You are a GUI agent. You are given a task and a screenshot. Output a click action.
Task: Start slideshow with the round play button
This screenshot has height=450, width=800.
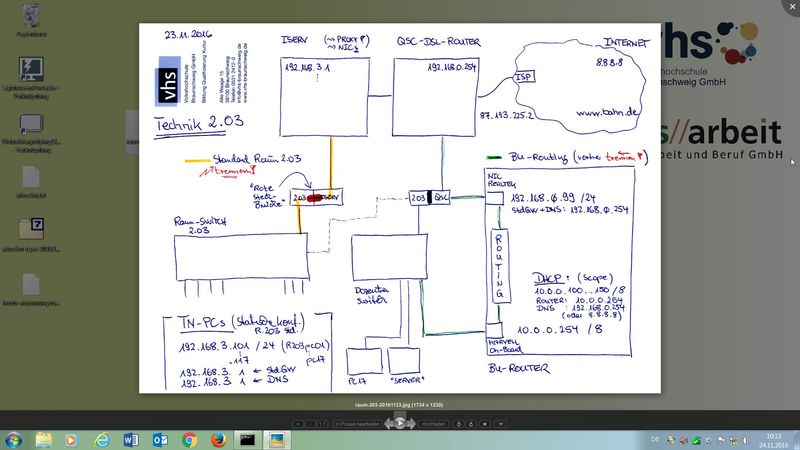pyautogui.click(x=399, y=423)
